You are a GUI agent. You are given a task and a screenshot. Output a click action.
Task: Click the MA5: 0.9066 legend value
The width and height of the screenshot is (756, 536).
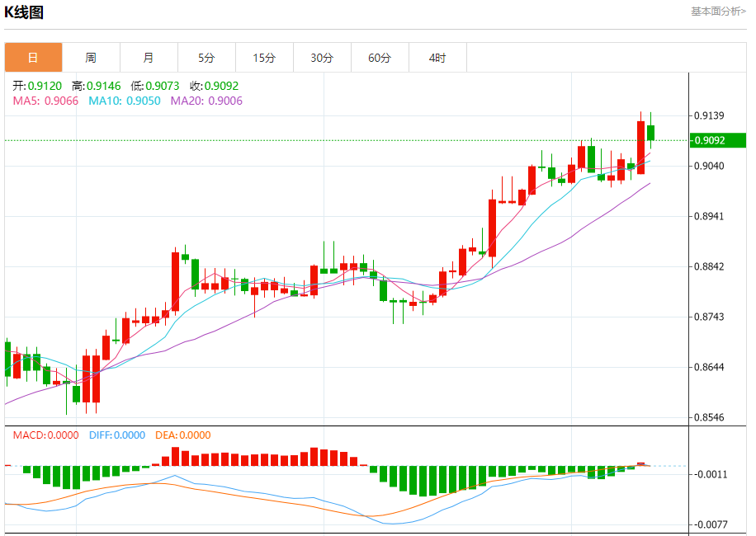[x=45, y=101]
